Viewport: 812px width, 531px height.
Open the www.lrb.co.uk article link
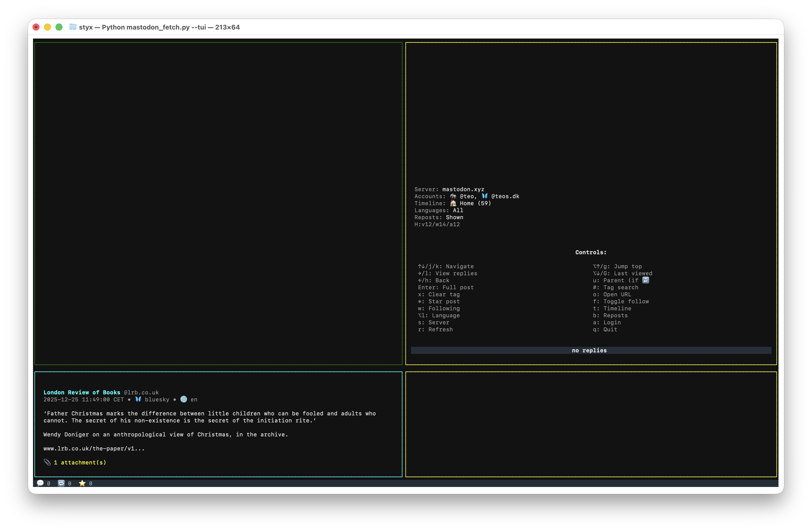[94, 448]
